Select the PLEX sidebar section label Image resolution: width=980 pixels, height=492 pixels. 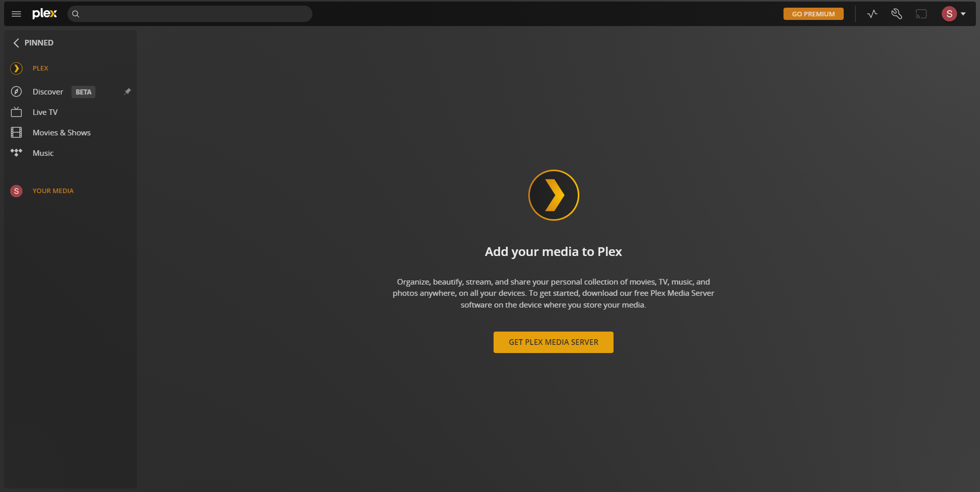pos(40,68)
